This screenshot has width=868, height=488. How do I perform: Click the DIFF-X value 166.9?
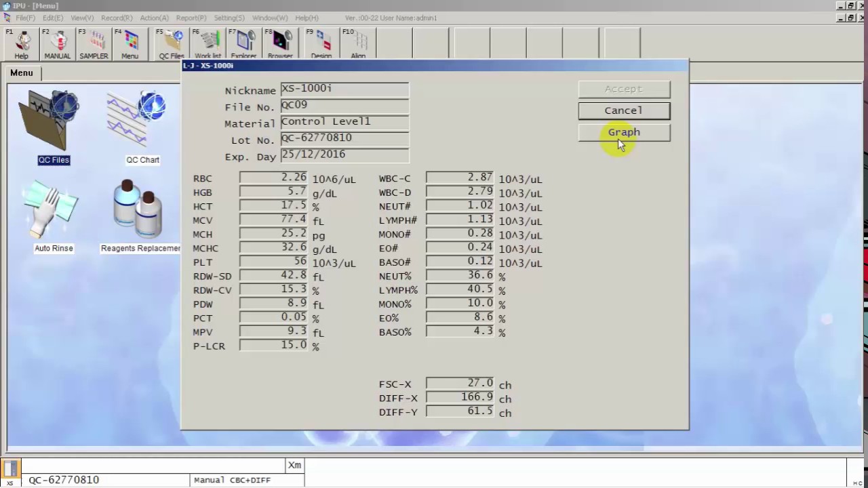coord(460,397)
